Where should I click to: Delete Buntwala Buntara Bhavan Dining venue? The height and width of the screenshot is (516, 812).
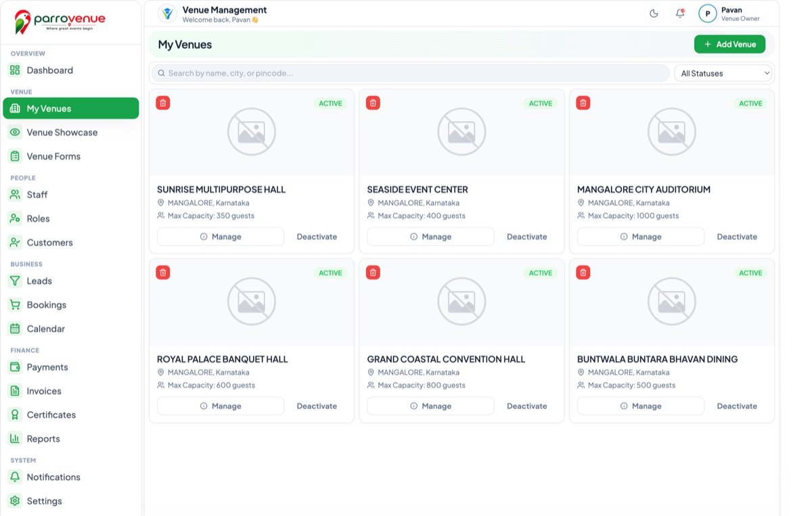(583, 273)
